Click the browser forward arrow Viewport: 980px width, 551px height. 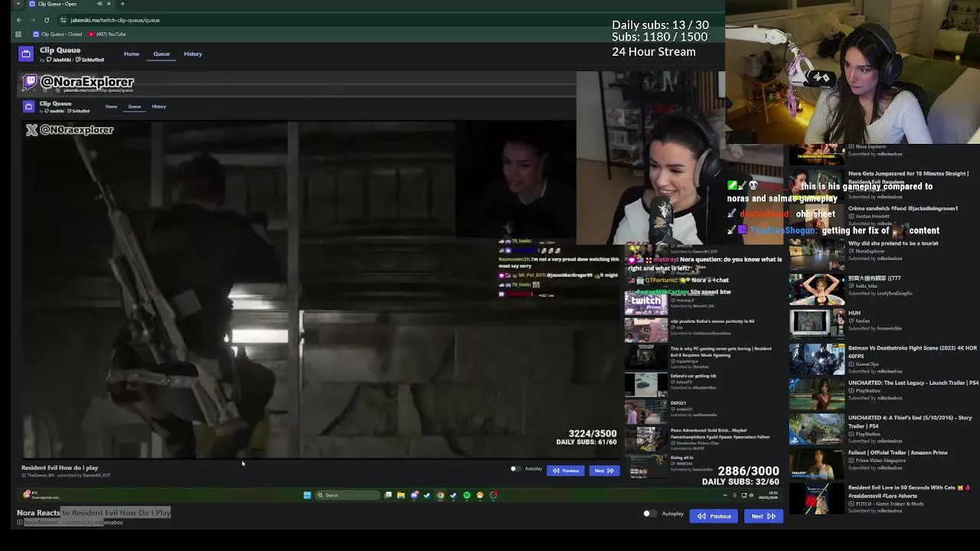pyautogui.click(x=33, y=20)
